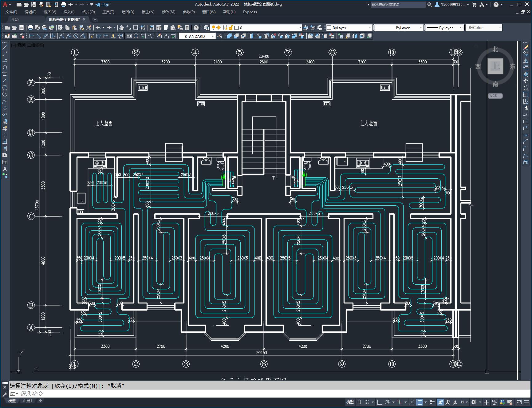Click the search magnifier icon in title bar
The width and height of the screenshot is (532, 408).
click(x=429, y=4)
